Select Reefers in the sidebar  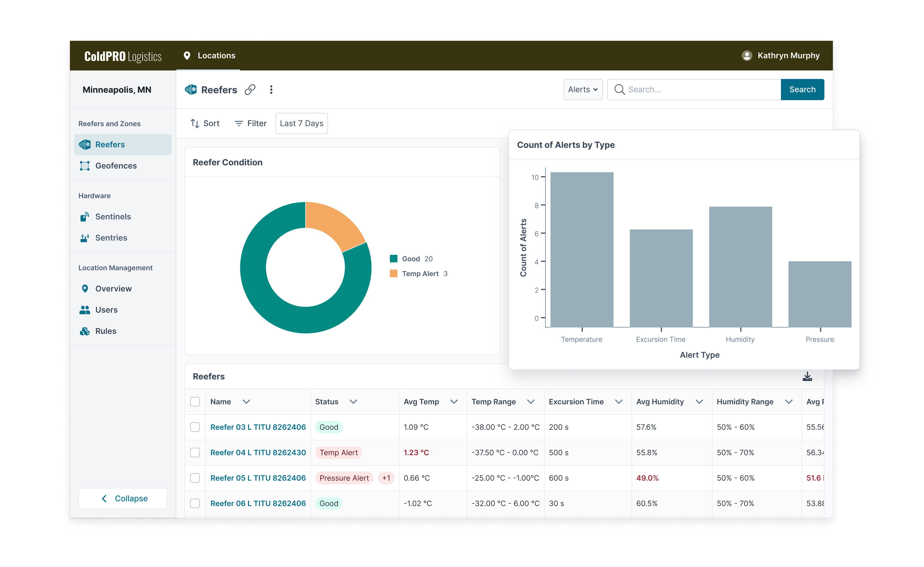[x=110, y=144]
